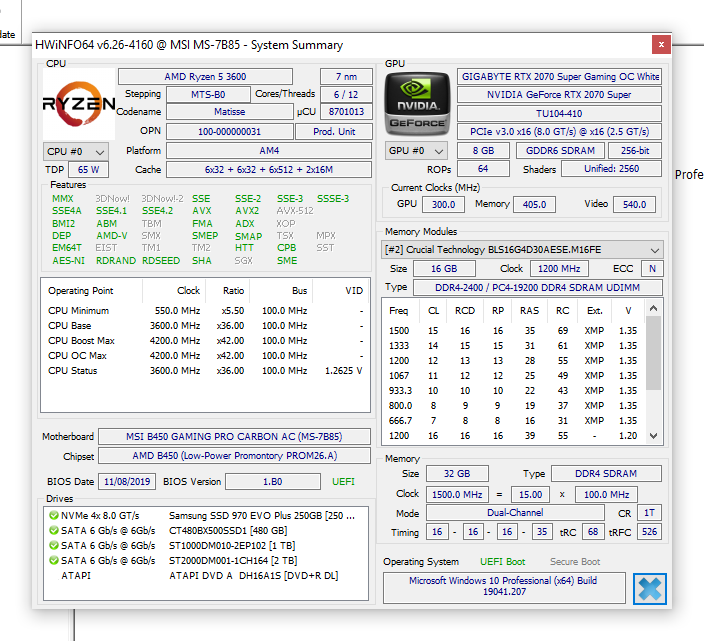
Task: Click the 933.3 MHz XMP timing row
Action: click(x=513, y=391)
